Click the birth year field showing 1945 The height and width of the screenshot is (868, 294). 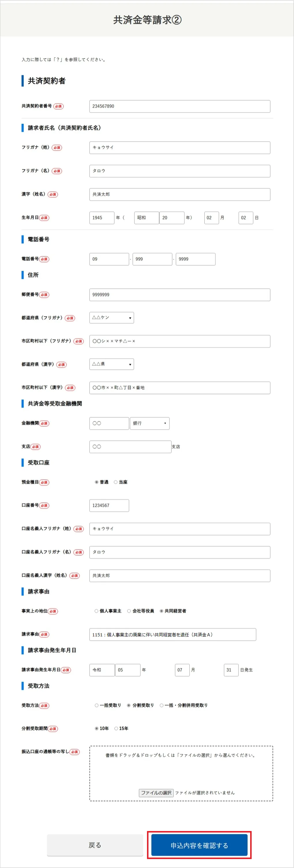tap(102, 218)
